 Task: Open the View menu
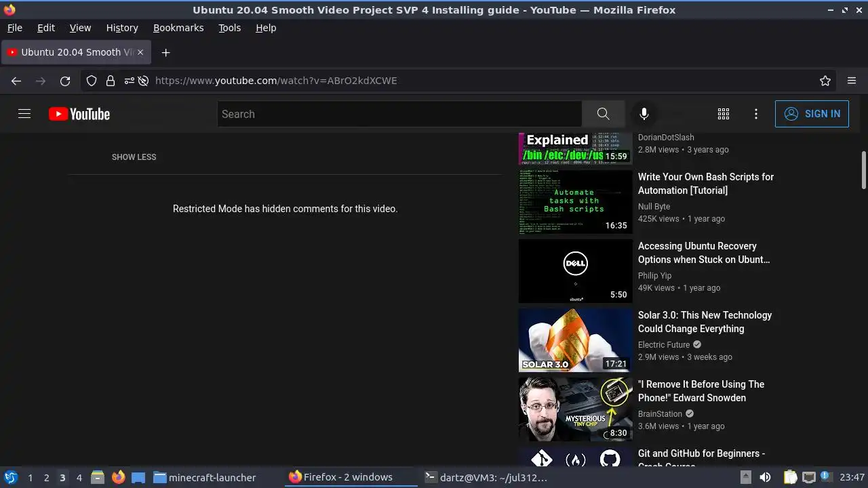80,28
